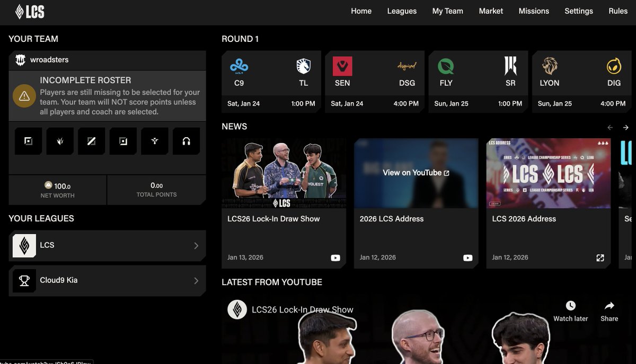Click the DIG team logo
The image size is (636, 364).
click(614, 66)
